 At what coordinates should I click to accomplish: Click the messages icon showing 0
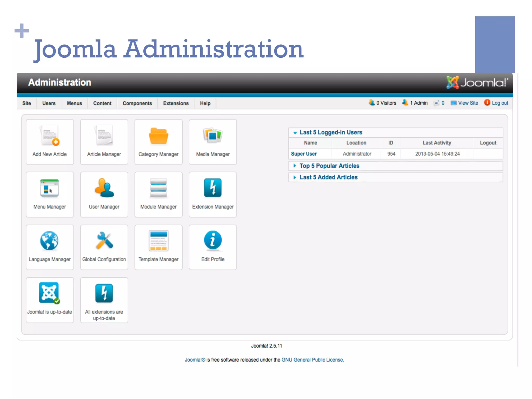click(x=437, y=103)
